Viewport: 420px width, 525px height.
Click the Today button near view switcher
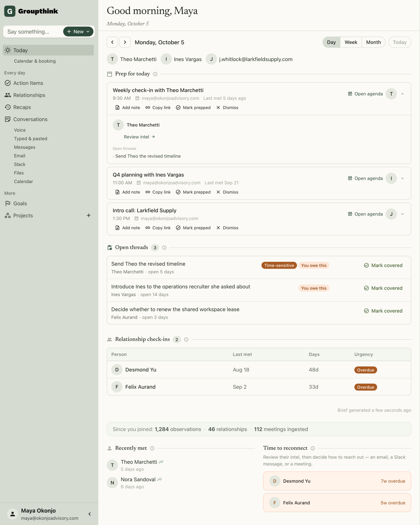(399, 42)
